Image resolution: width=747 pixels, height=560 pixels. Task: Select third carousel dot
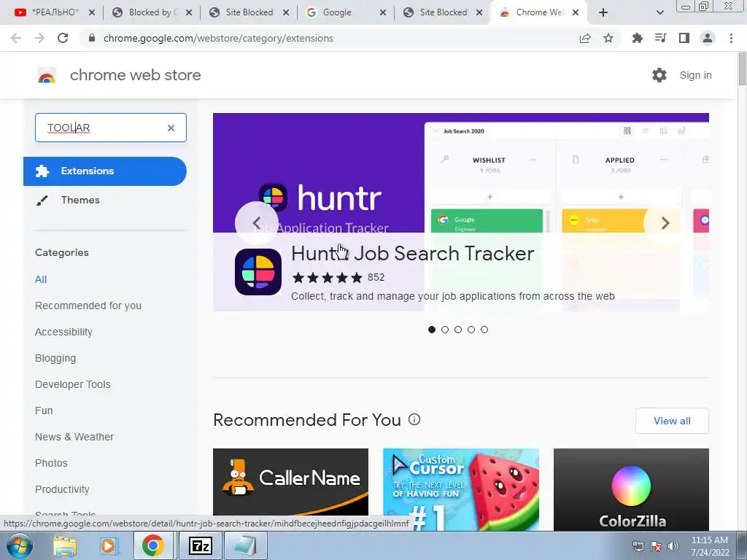click(458, 330)
